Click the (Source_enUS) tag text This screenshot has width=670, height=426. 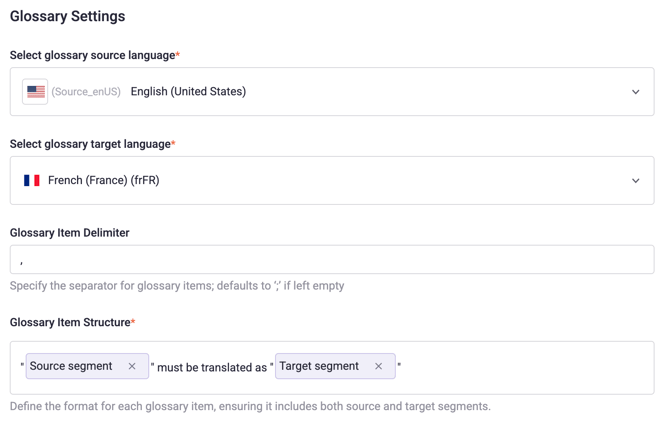click(86, 92)
